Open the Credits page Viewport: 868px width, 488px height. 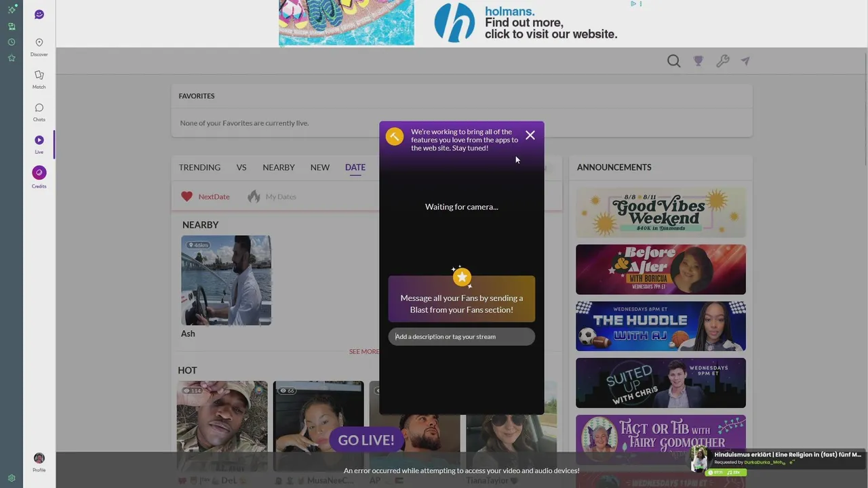[39, 177]
